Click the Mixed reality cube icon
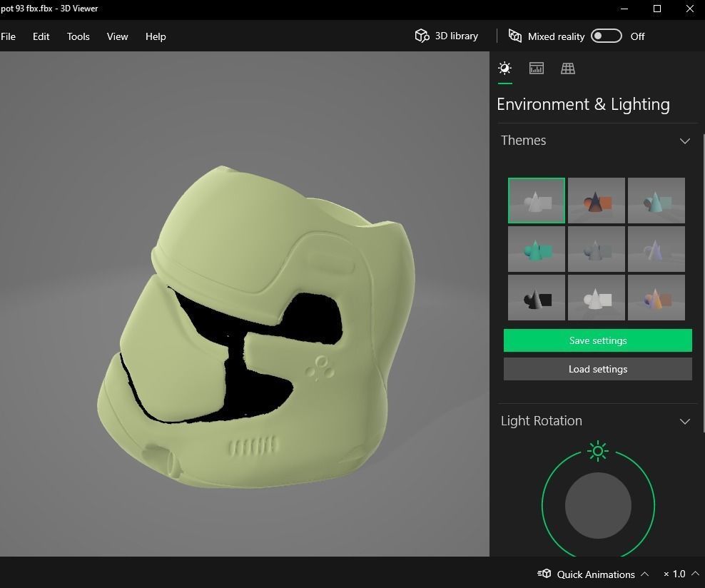 514,36
